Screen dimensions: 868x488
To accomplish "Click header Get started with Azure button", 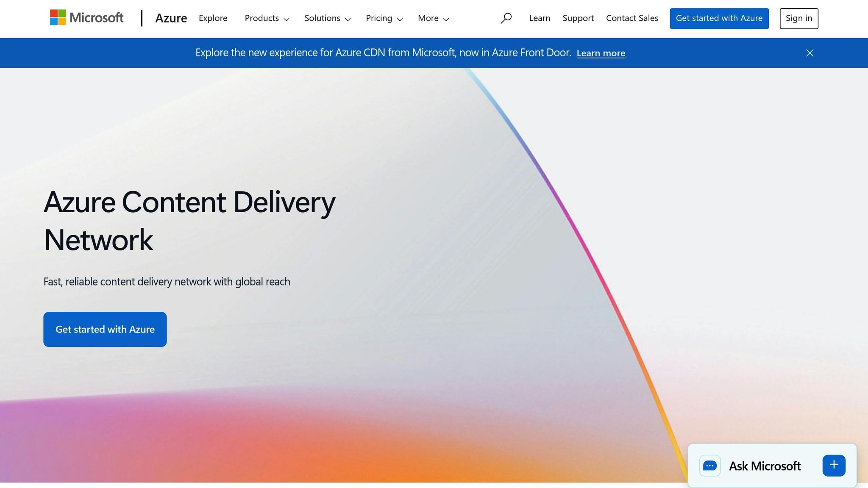I will pos(719,18).
